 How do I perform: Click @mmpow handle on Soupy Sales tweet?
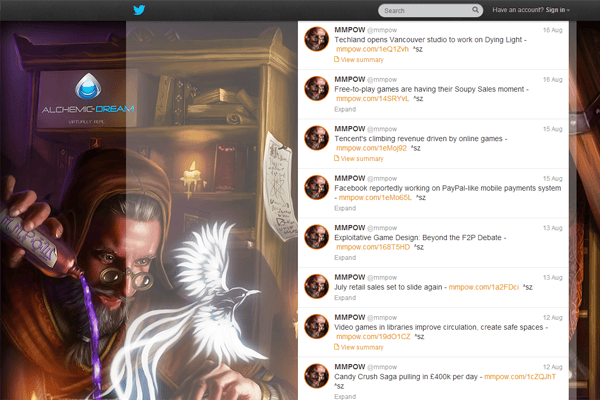point(382,80)
